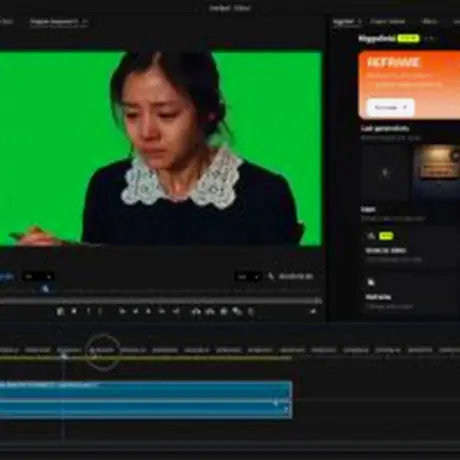460x460 pixels.
Task: Step forward one frame in program monitor
Action: (162, 312)
